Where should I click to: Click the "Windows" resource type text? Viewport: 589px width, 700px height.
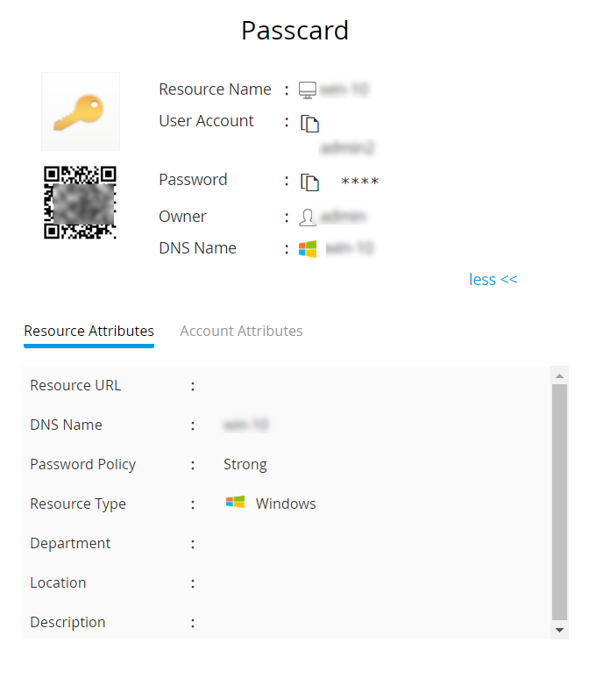coord(286,504)
